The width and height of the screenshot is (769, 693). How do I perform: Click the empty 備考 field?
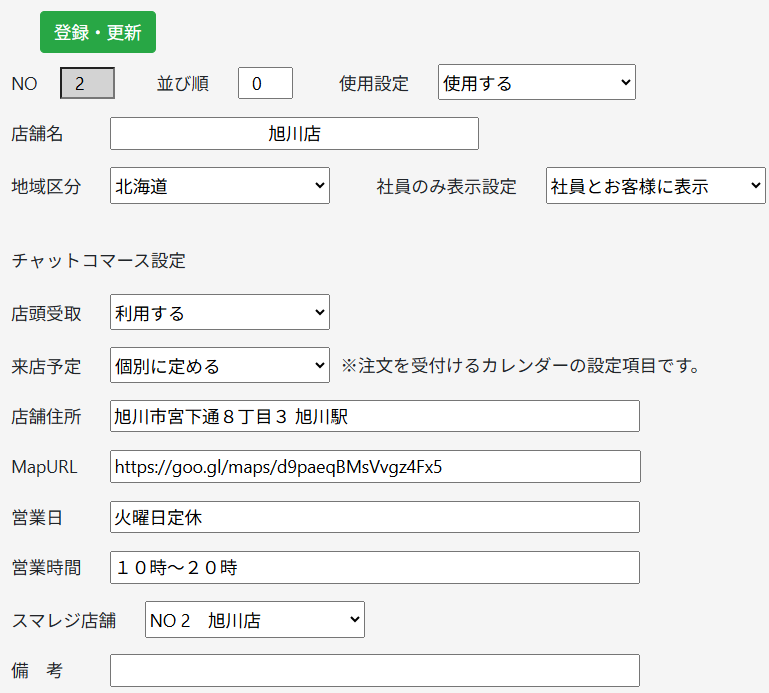tap(375, 670)
